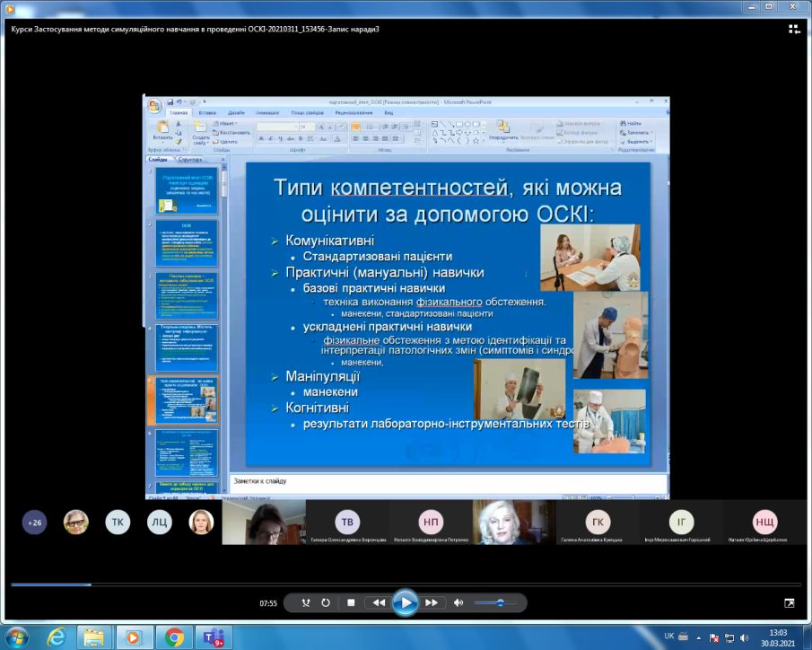The image size is (812, 650).
Task: Click the UK language indicator
Action: pyautogui.click(x=668, y=637)
